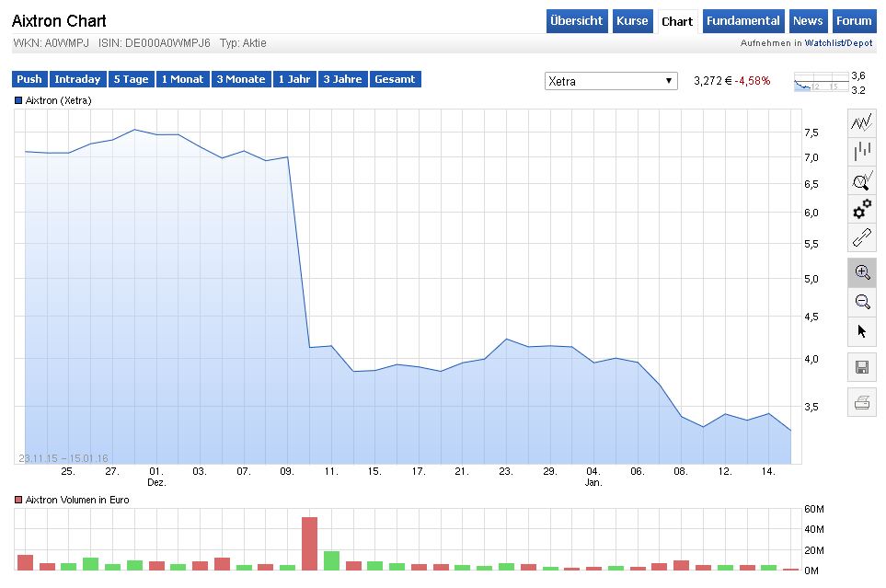Go to the News tab
This screenshot has height=588, width=886.
[808, 21]
